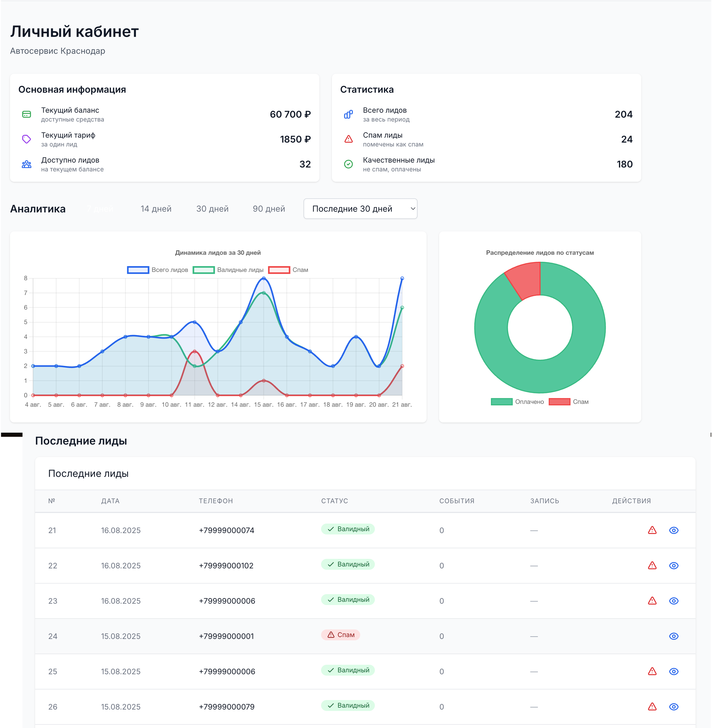The width and height of the screenshot is (712, 728).
Task: Select the 30 дней period button
Action: coord(212,209)
